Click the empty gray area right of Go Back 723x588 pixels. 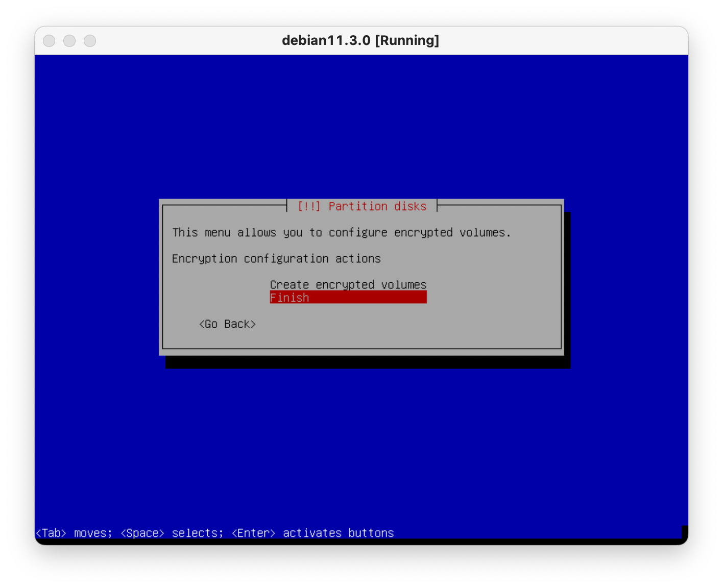(x=408, y=325)
